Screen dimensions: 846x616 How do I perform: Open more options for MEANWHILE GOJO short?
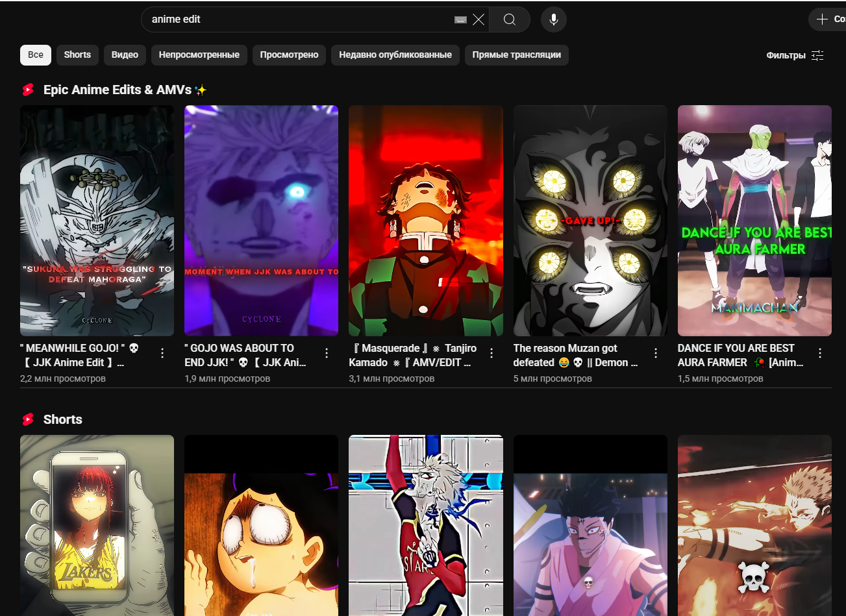tap(162, 353)
